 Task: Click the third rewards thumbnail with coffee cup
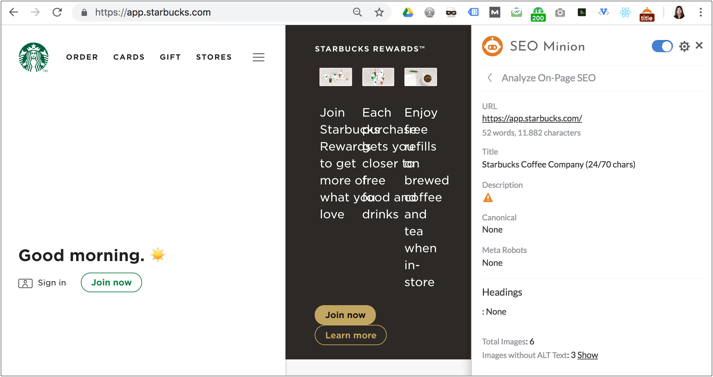click(421, 77)
